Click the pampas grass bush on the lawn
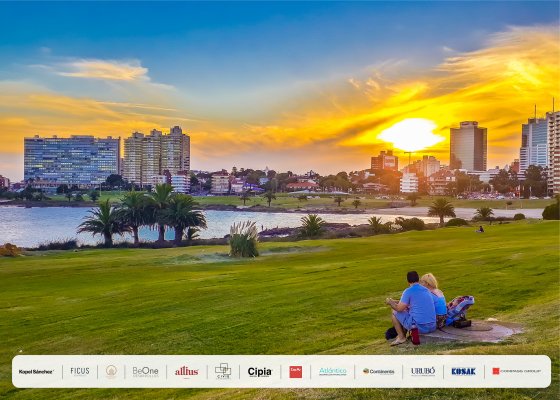This screenshot has width=560, height=400. (x=244, y=239)
